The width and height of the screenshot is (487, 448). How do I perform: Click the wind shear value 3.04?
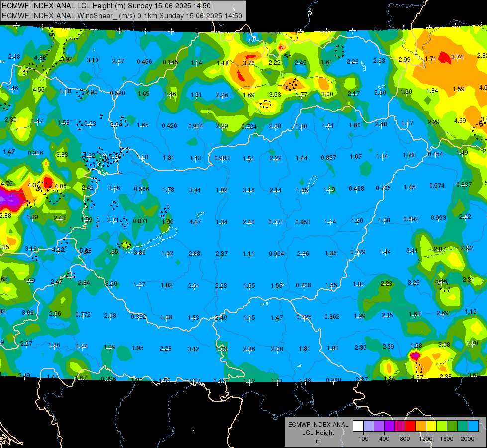195,190
